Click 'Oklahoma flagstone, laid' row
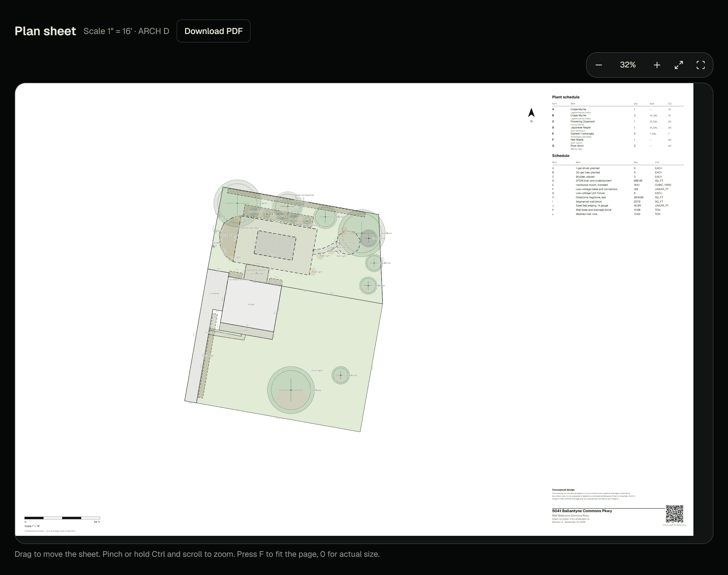 coord(618,197)
